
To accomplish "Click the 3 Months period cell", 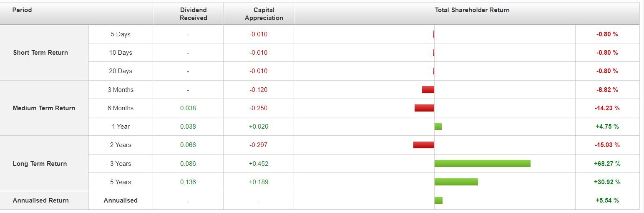I will tap(121, 90).
